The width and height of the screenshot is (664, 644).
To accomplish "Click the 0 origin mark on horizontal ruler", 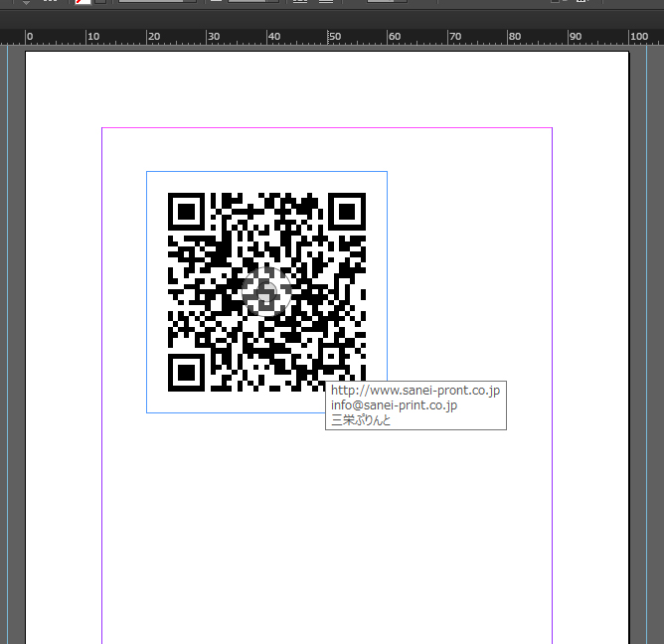I will [x=30, y=37].
